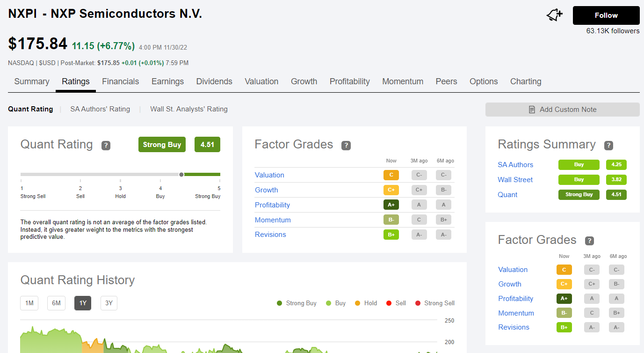This screenshot has height=353, width=644.
Task: Toggle the Strong Sell legend item
Action: [434, 303]
